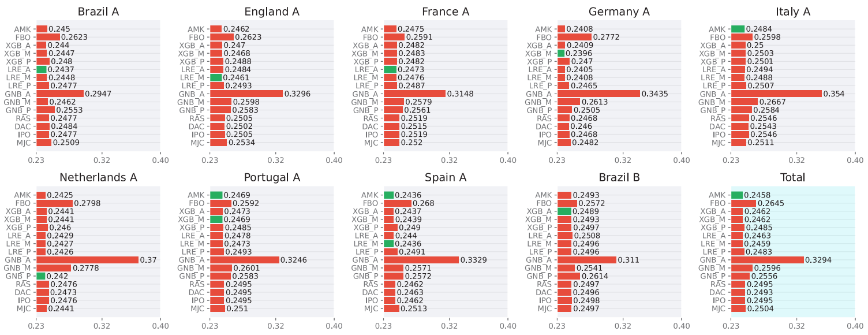Click the 0.354 value label in Italy A
Viewport: 868px width, 335px height.
point(833,94)
